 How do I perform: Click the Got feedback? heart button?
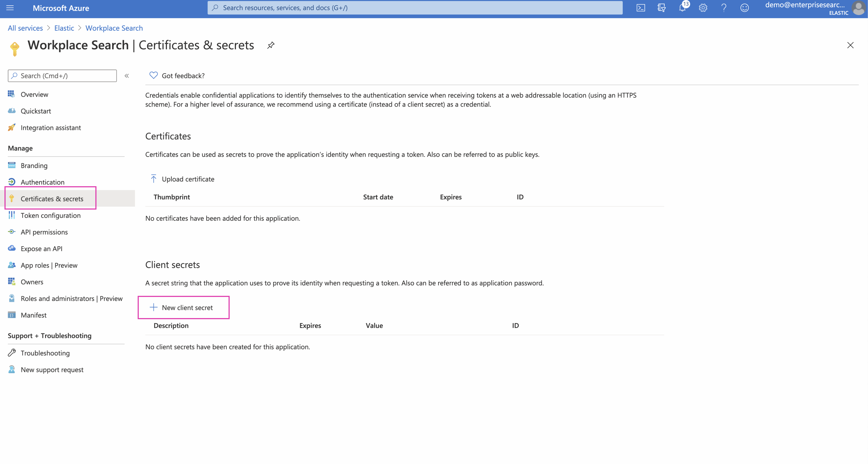pyautogui.click(x=177, y=76)
